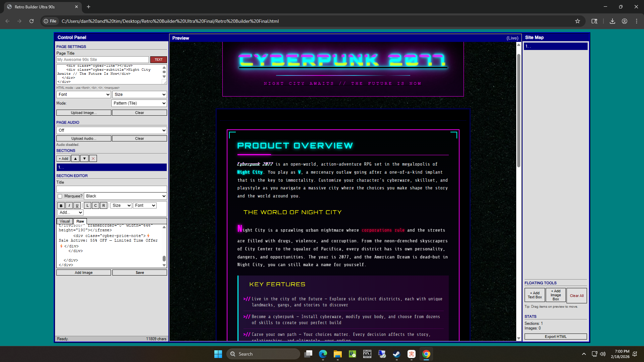Move section up with the up arrow
This screenshot has height=362, width=644.
pyautogui.click(x=75, y=159)
